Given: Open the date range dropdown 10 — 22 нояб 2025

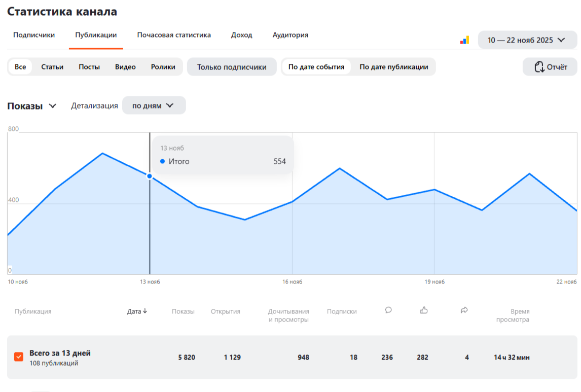Looking at the screenshot, I should 527,40.
